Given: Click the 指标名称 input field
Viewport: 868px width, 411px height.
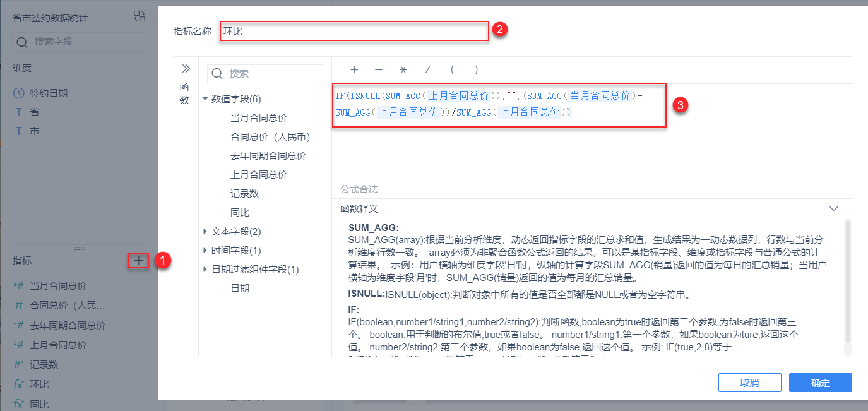Looking at the screenshot, I should (x=354, y=31).
